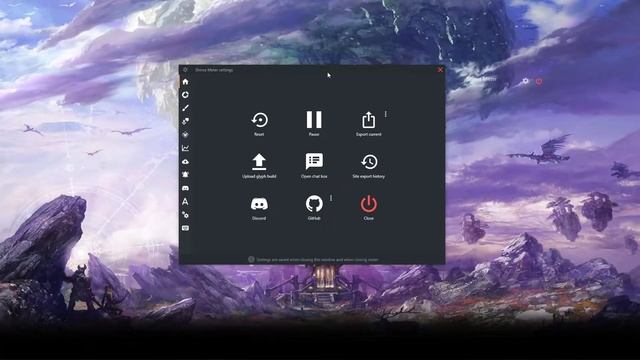Open the bell notifications tab in the sidebar
Viewport: 640px width, 360px height.
(x=185, y=174)
